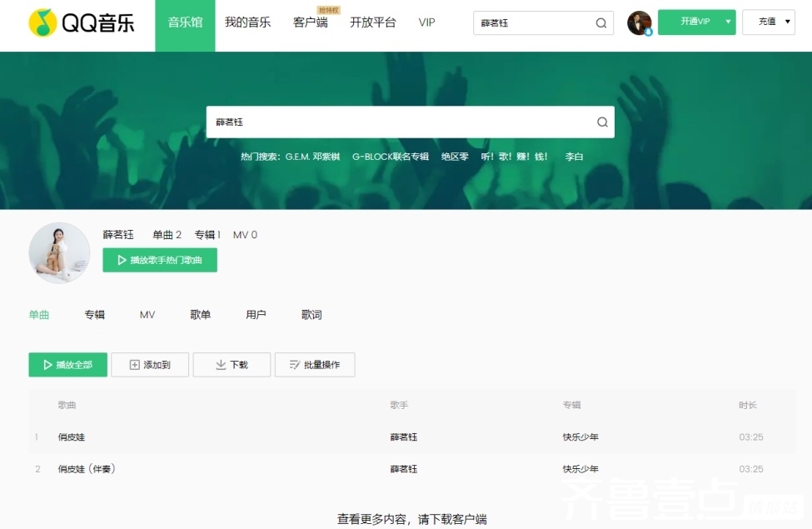Image resolution: width=812 pixels, height=529 pixels.
Task: Click the 下载 button
Action: click(x=232, y=365)
